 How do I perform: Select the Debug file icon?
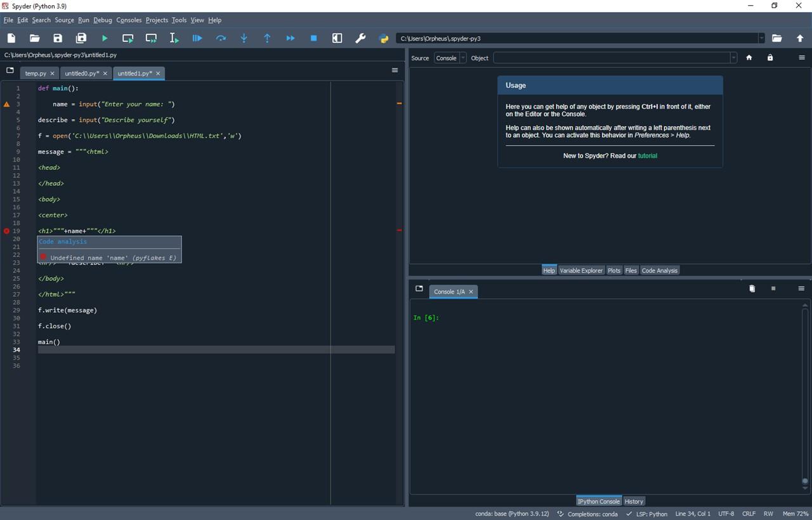click(197, 38)
